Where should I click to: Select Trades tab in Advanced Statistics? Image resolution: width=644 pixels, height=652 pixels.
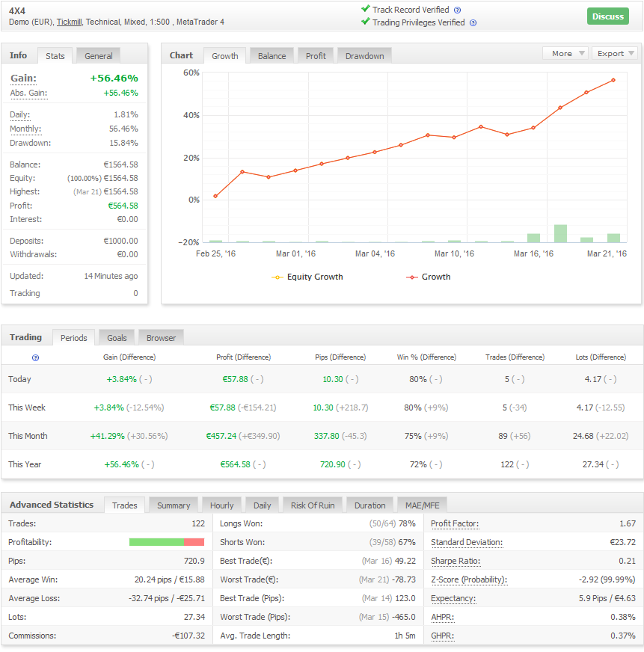[x=124, y=505]
